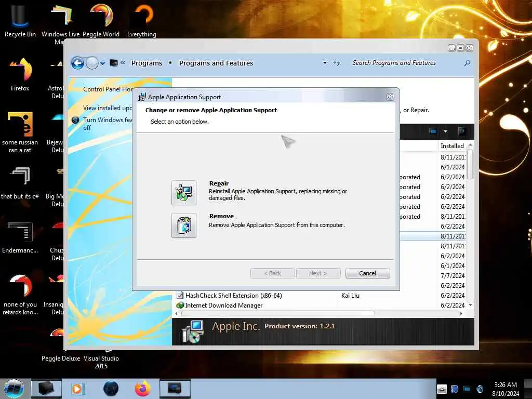Image resolution: width=532 pixels, height=399 pixels.
Task: Click the Forward arrow in Programs and Features
Action: coord(91,63)
